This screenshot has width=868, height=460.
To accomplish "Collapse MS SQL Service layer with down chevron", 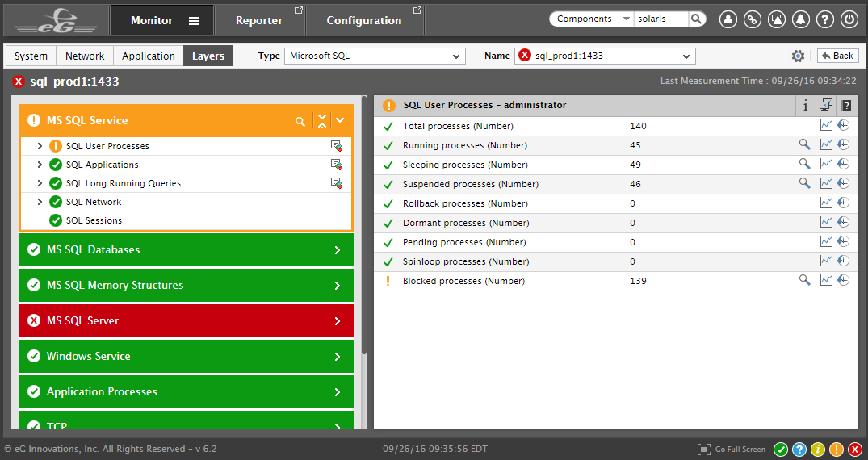I will point(341,121).
